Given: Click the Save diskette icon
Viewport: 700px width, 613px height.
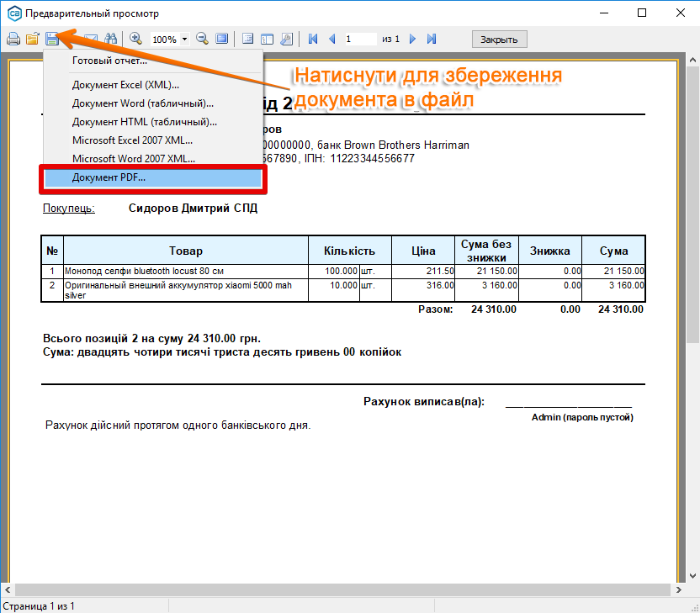Looking at the screenshot, I should 52,39.
